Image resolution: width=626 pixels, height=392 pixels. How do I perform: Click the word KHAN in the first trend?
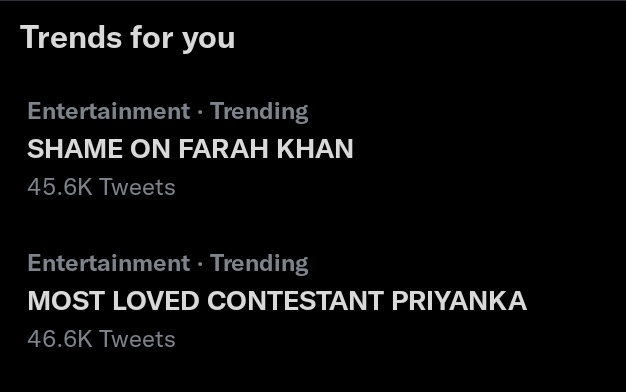pos(315,148)
